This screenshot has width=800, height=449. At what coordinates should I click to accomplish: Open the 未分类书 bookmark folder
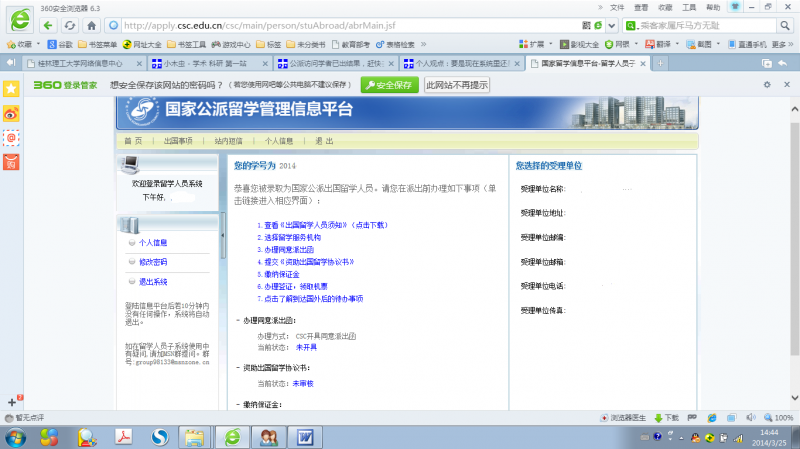click(306, 44)
